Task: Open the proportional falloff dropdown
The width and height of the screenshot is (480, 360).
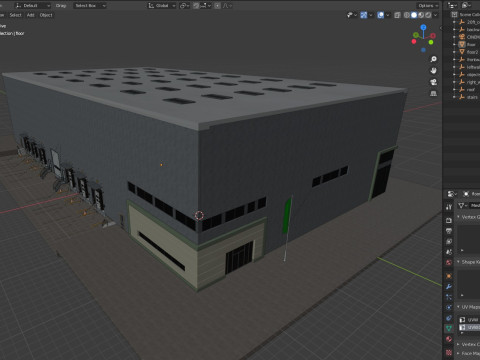Action: tap(227, 6)
